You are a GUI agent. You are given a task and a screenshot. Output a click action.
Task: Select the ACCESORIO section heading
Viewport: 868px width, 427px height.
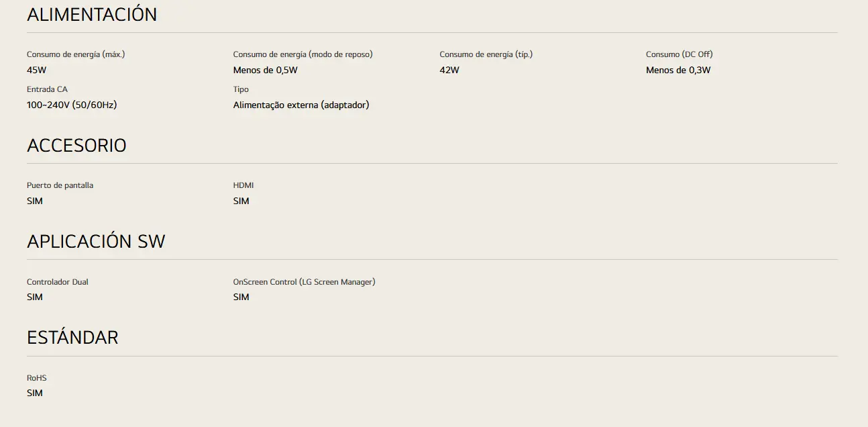pyautogui.click(x=76, y=146)
